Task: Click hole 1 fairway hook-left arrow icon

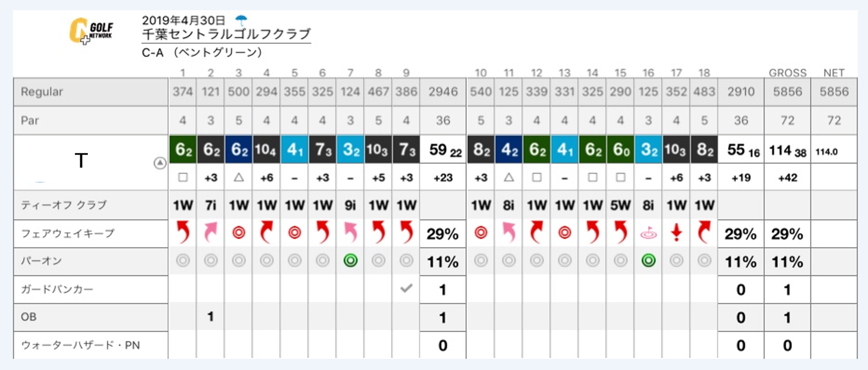Action: 183,233
